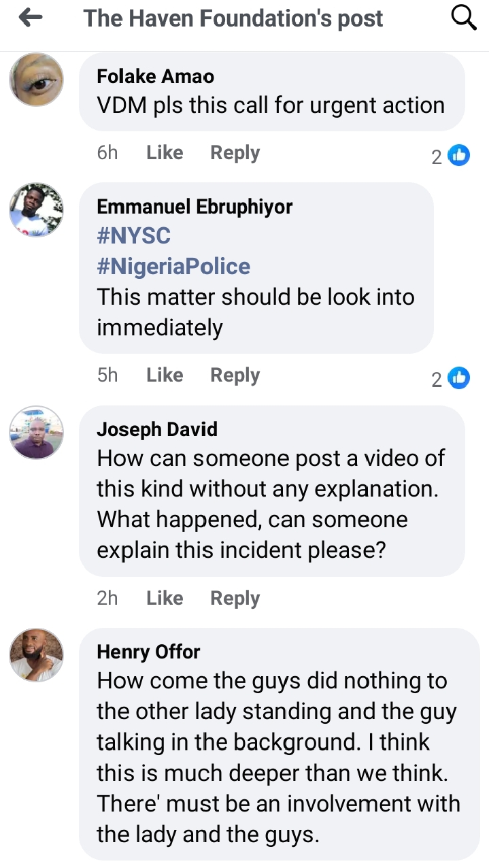Open Folake Amao's profile name
Viewport: 489px width, 868px height.
click(156, 76)
